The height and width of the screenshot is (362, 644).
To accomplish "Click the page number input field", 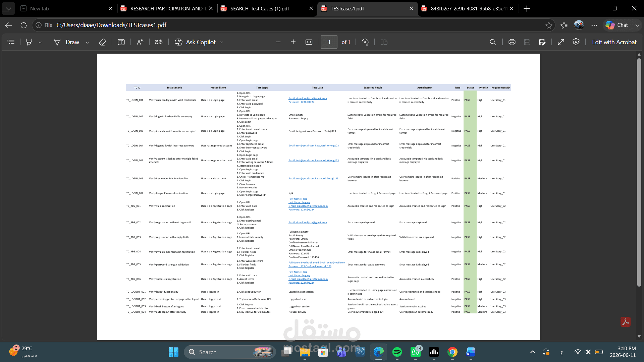I will pos(329,42).
